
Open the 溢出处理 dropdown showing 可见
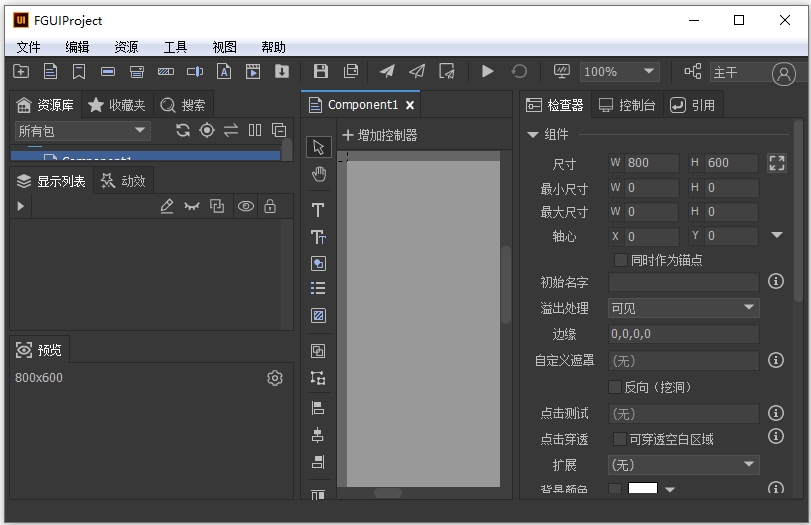click(x=684, y=308)
